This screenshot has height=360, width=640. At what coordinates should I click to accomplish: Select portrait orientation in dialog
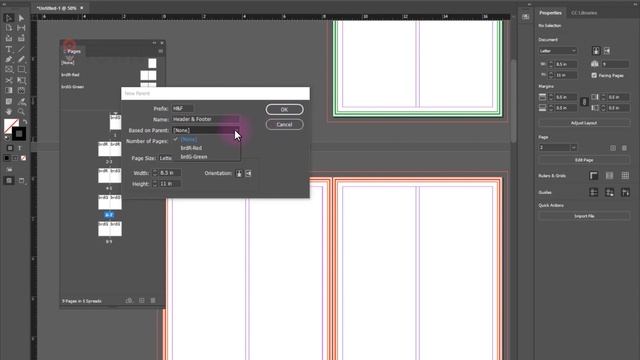239,173
